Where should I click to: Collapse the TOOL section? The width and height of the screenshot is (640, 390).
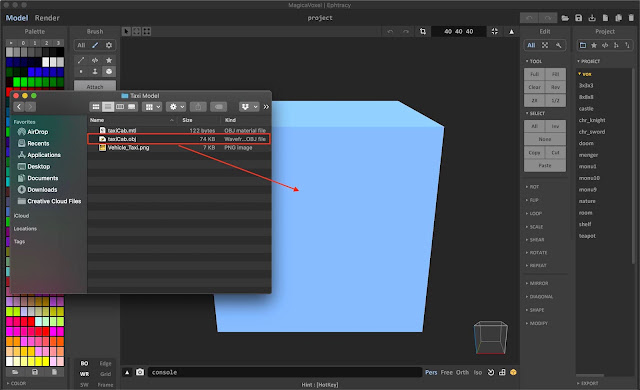coord(534,61)
